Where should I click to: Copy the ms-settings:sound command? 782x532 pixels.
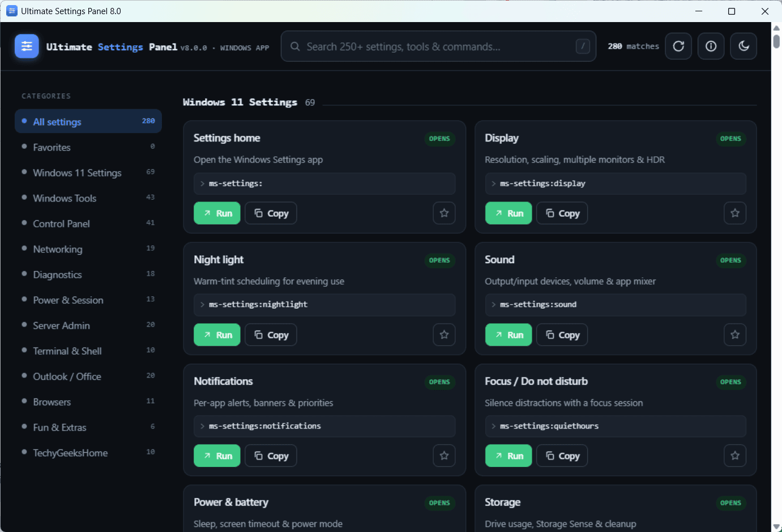(562, 335)
